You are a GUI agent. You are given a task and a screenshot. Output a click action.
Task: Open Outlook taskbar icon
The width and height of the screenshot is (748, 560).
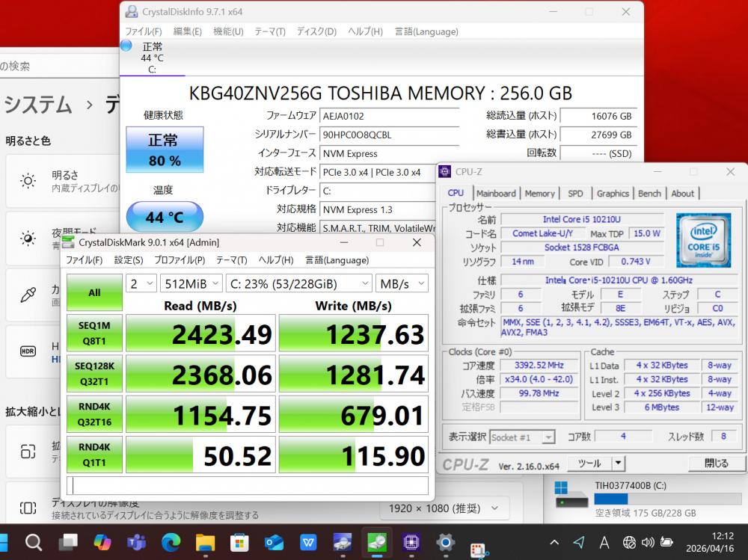[274, 542]
